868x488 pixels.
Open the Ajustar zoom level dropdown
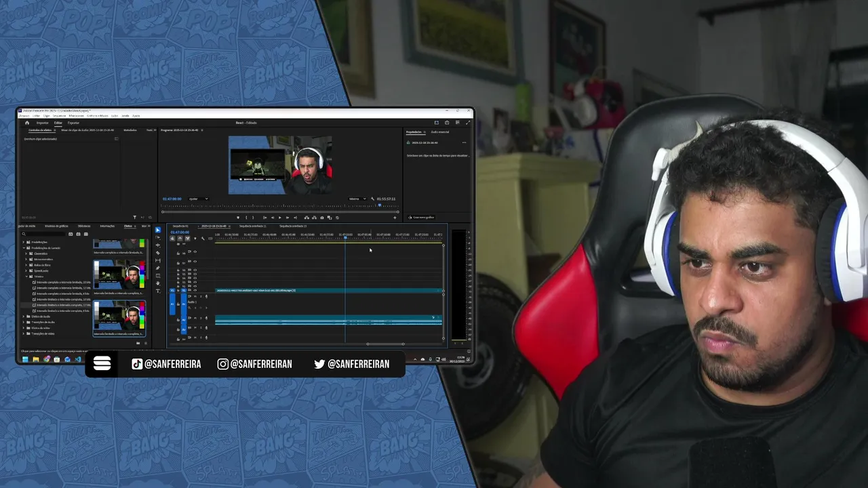coord(198,199)
